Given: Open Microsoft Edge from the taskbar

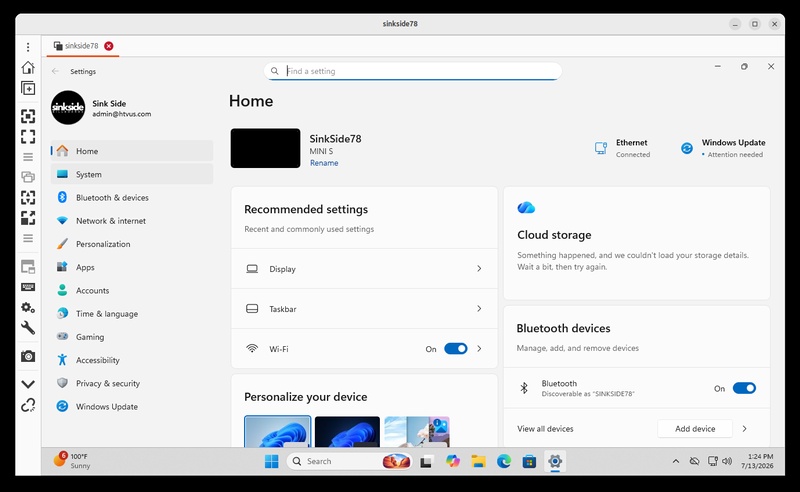Looking at the screenshot, I should pos(504,461).
